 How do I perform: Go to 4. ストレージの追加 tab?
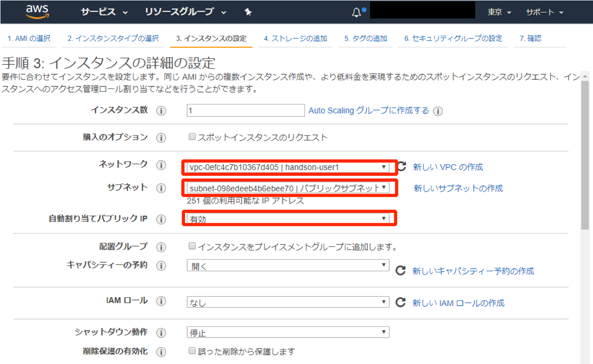pos(295,38)
